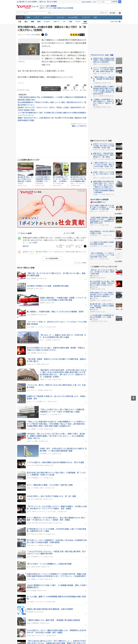
Task: Click the scroll-to-top arrow button
Action: click(133, 398)
